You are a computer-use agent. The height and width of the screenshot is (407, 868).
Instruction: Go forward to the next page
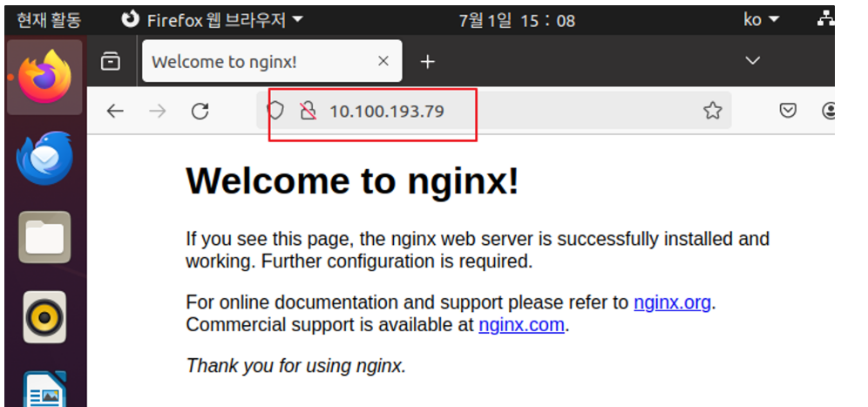[158, 112]
